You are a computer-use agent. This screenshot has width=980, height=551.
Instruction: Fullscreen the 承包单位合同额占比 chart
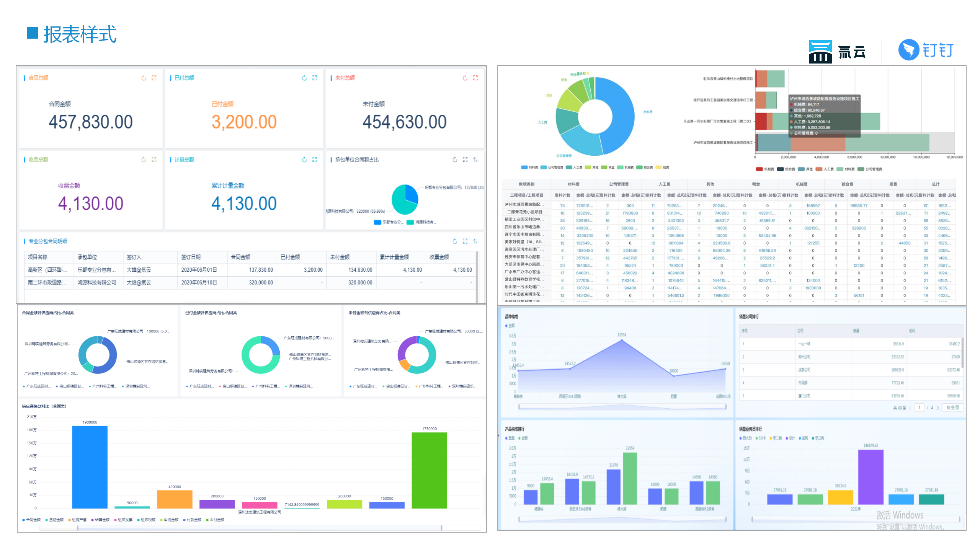point(465,160)
